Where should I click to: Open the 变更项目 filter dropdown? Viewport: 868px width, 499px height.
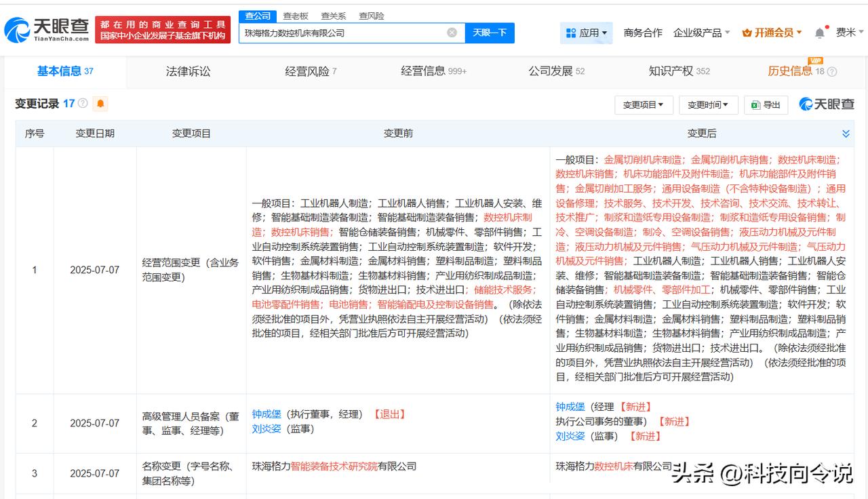pos(644,105)
